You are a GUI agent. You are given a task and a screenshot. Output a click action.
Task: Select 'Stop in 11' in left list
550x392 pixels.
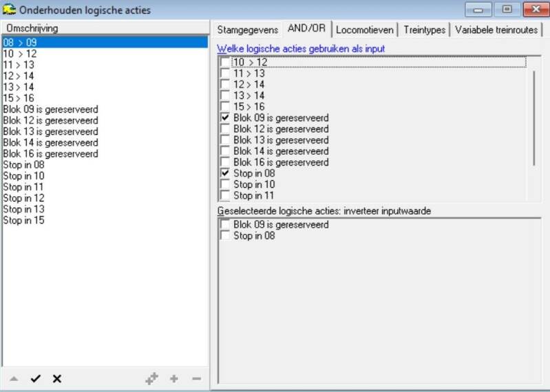coord(105,187)
